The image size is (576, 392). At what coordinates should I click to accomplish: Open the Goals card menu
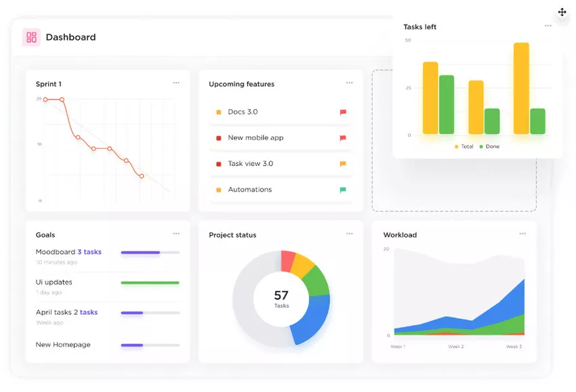176,233
